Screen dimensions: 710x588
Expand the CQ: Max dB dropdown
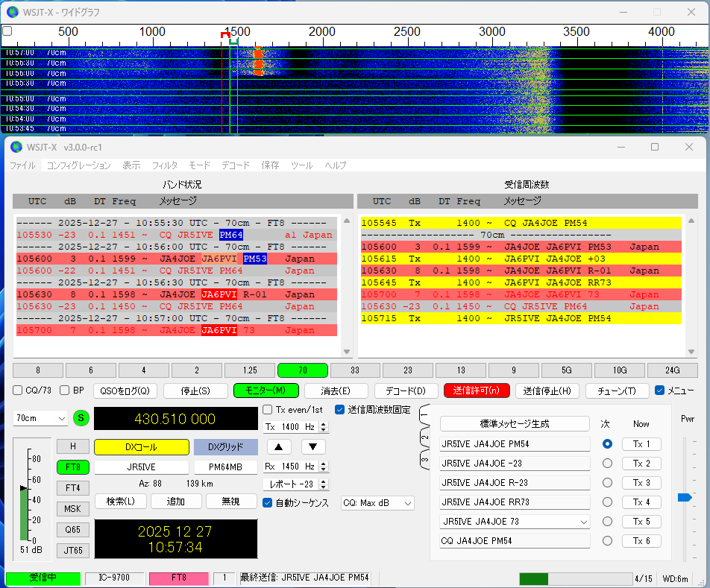[x=377, y=504]
